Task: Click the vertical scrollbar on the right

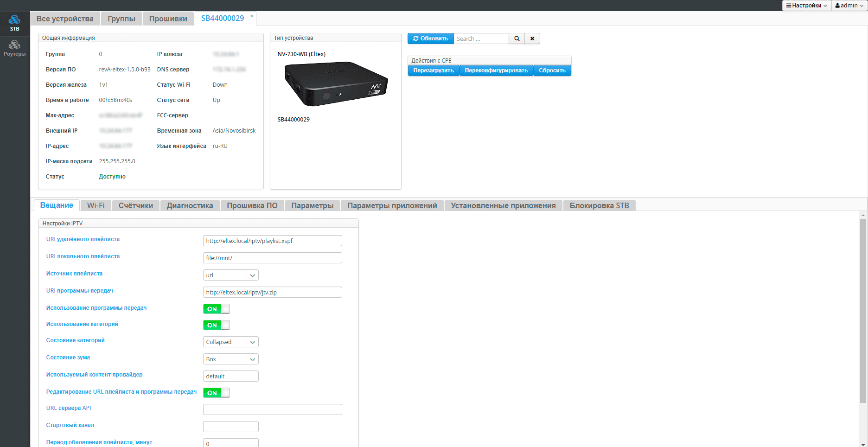Action: (x=863, y=311)
